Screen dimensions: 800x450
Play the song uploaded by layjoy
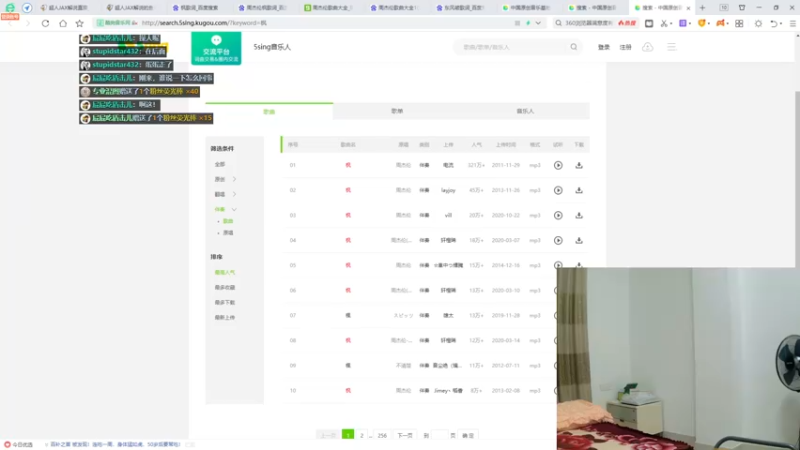tap(558, 190)
